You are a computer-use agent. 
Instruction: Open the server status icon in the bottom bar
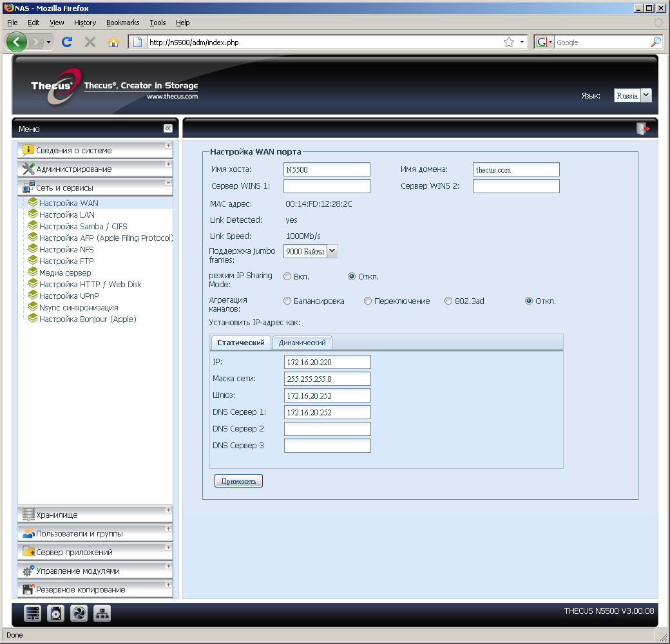32,614
